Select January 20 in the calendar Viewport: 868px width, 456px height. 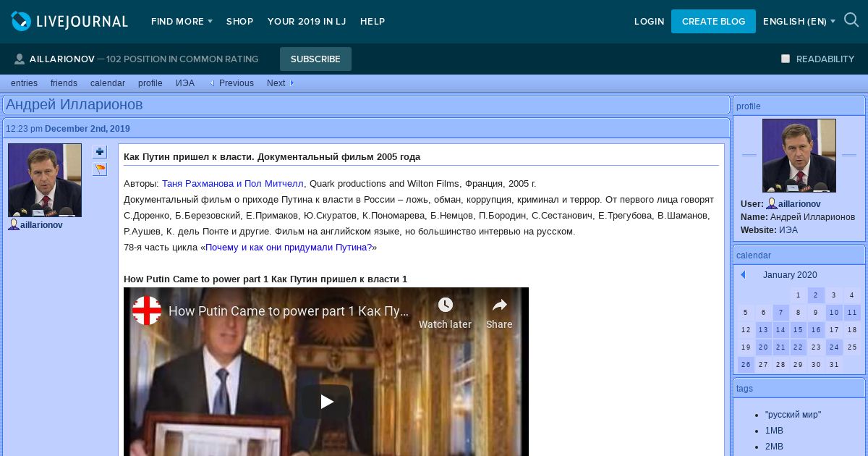click(763, 347)
